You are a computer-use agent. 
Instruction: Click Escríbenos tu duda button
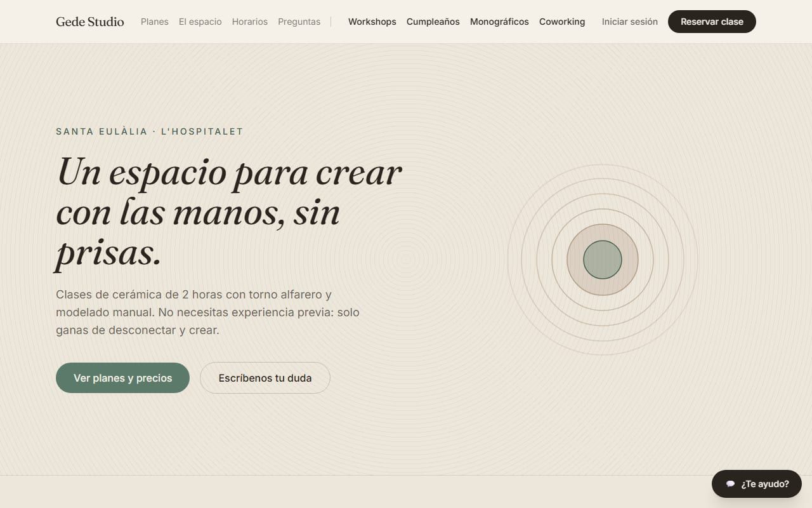(265, 378)
